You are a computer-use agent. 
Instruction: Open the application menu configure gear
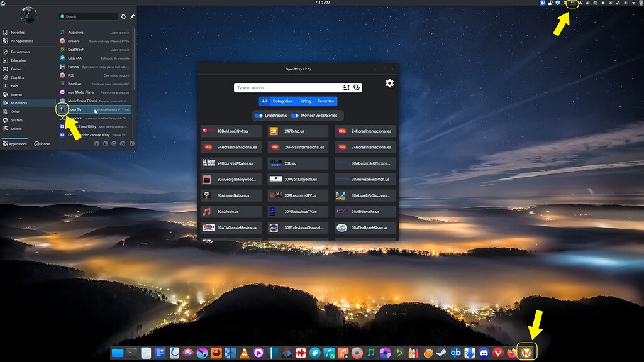point(123,16)
